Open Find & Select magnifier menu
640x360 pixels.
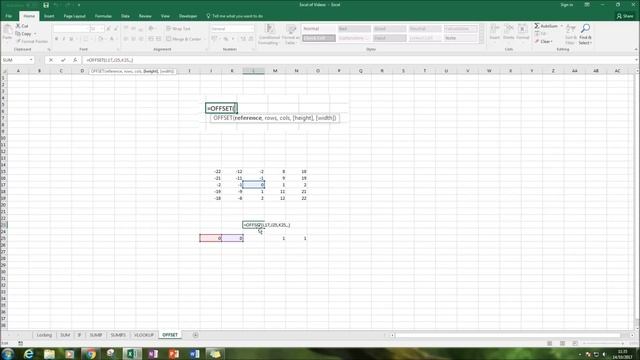point(585,34)
